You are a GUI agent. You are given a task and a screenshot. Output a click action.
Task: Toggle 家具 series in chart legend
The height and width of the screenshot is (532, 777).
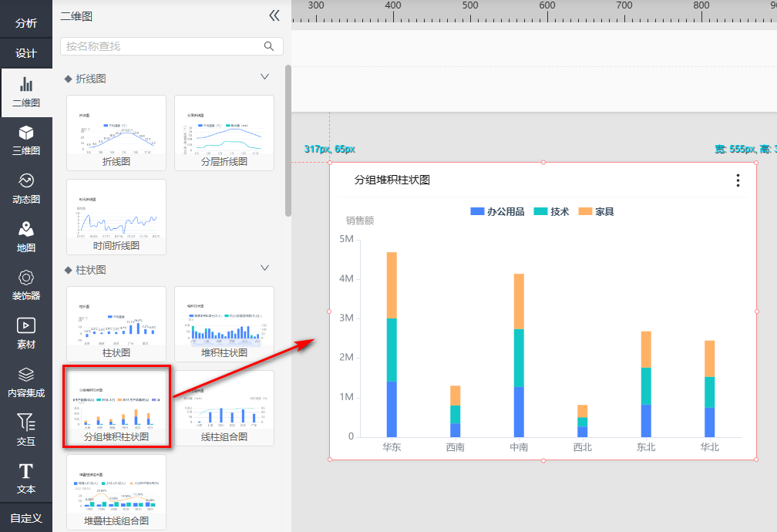pyautogui.click(x=597, y=211)
